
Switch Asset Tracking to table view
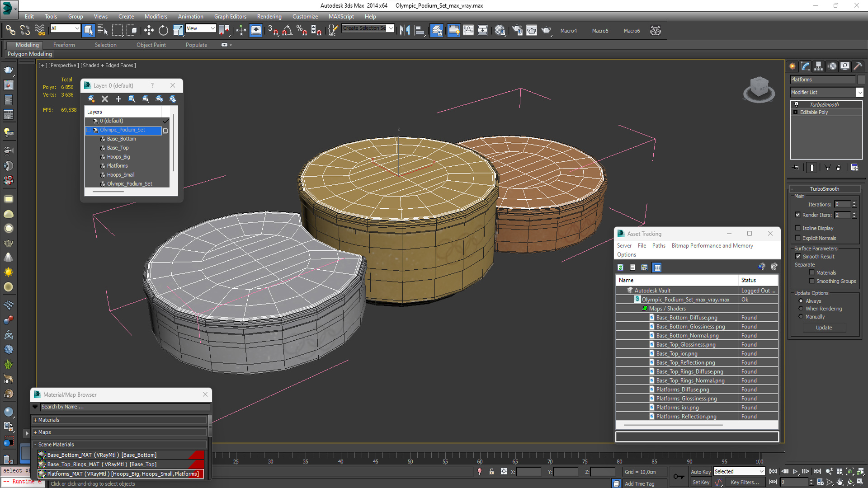(657, 267)
